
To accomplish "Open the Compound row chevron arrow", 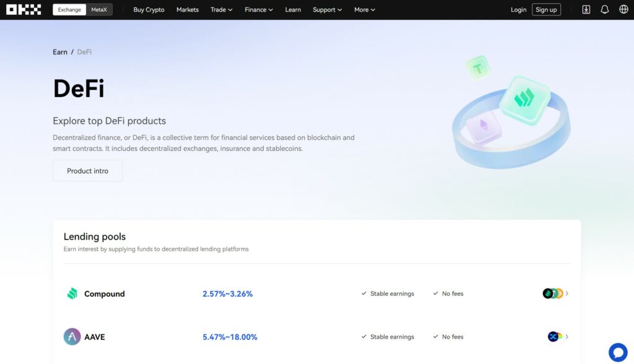I will tap(567, 293).
